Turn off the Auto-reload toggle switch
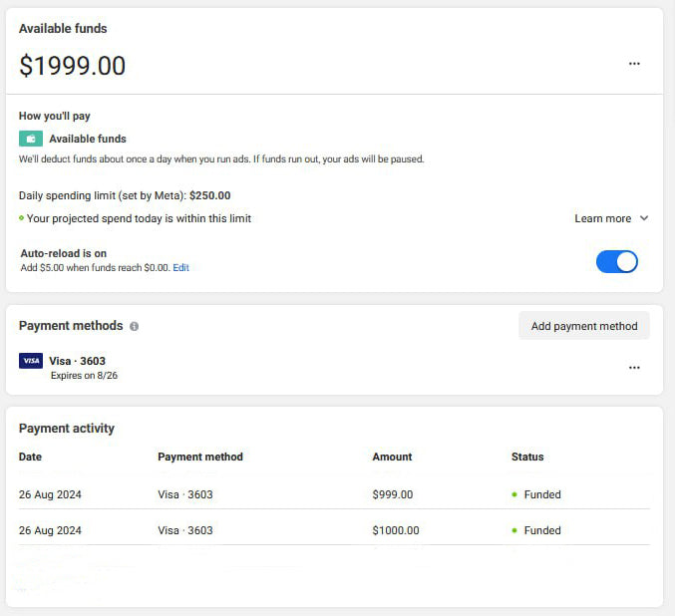675x616 pixels. (x=616, y=261)
